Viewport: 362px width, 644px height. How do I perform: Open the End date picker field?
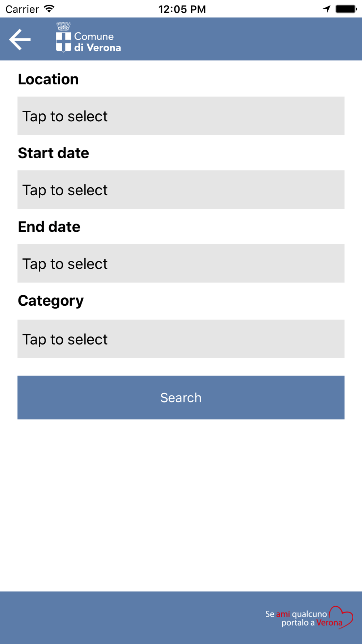(x=181, y=263)
